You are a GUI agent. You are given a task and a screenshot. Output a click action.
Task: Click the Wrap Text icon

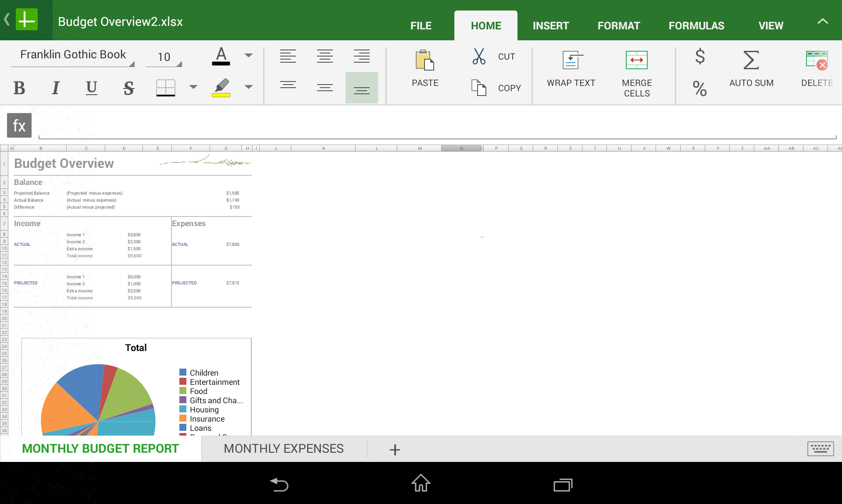coord(571,60)
